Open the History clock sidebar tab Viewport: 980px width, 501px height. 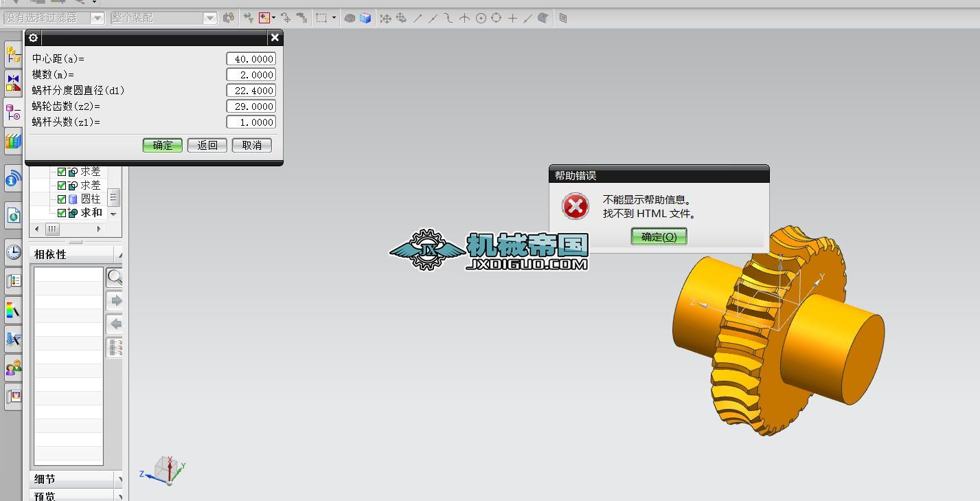[13, 252]
